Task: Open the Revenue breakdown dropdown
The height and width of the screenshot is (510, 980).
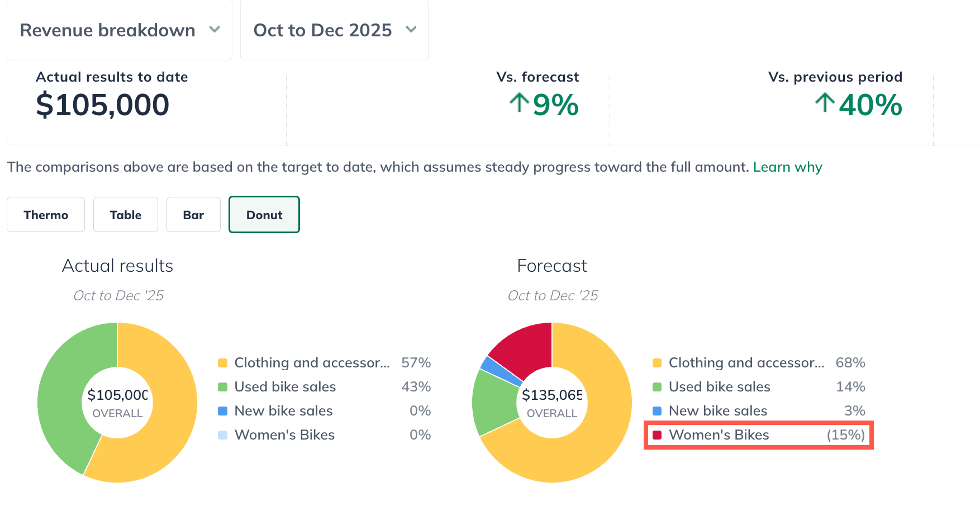Action: click(118, 30)
